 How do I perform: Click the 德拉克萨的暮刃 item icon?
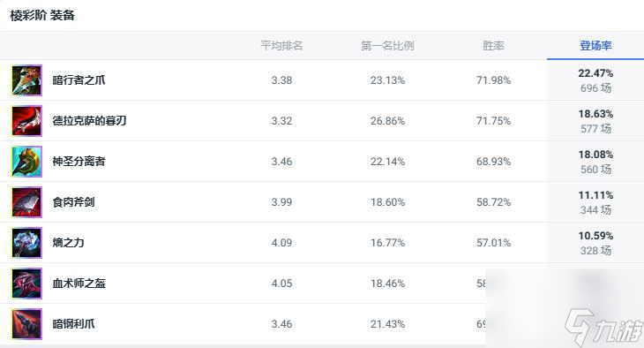click(26, 121)
